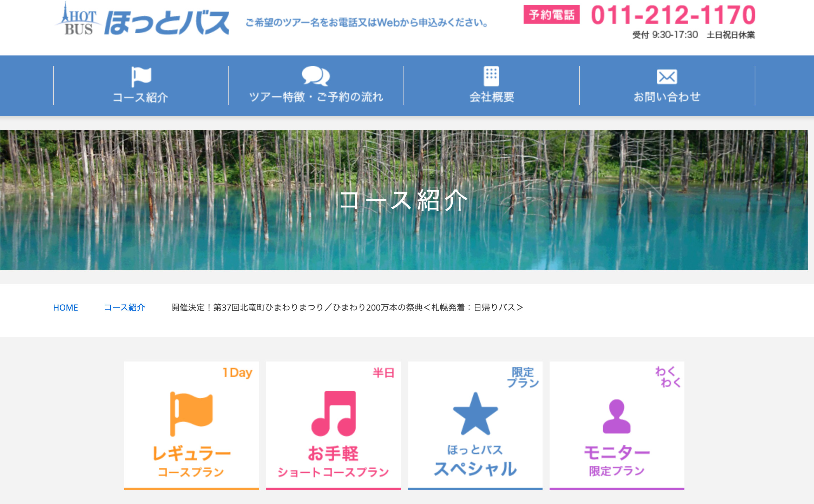Click the HOT BUS tower logo
This screenshot has width=814, height=504.
coord(78,20)
